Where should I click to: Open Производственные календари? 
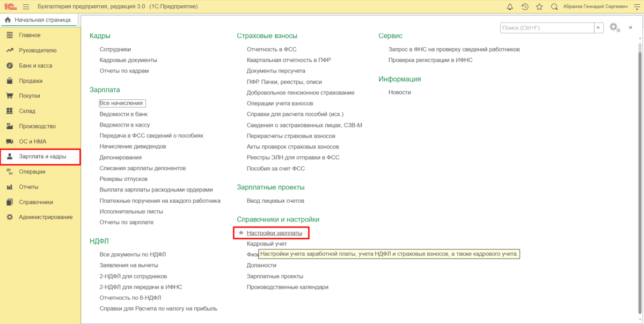point(288,287)
